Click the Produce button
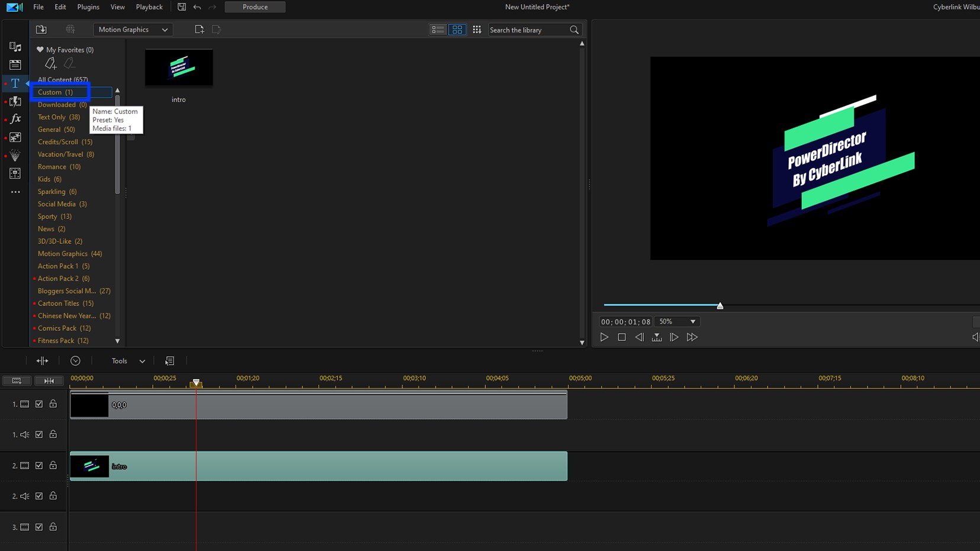Screen dimensions: 980x551 coord(255,7)
